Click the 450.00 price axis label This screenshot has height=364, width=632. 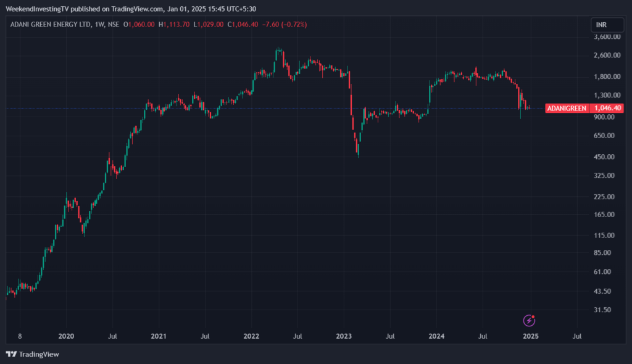point(604,157)
